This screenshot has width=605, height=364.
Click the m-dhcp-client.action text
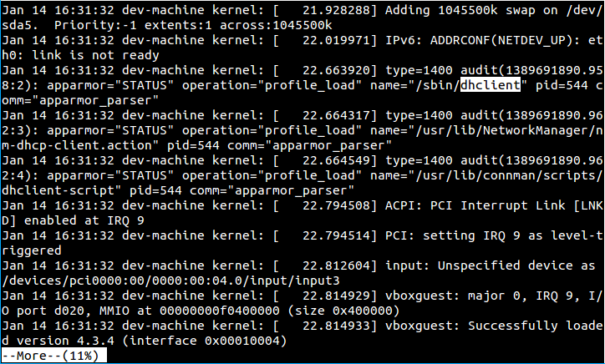[x=84, y=145]
